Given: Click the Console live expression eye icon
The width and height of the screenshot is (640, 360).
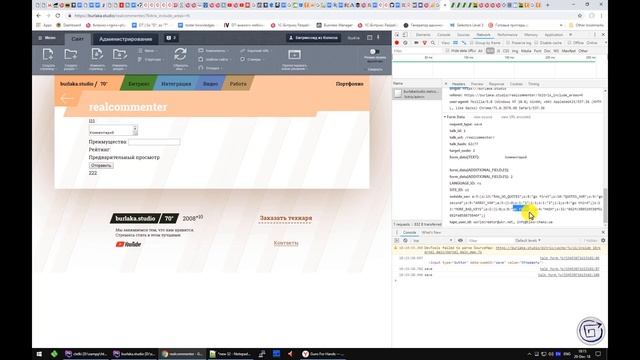Looking at the screenshot, I should (460, 241).
